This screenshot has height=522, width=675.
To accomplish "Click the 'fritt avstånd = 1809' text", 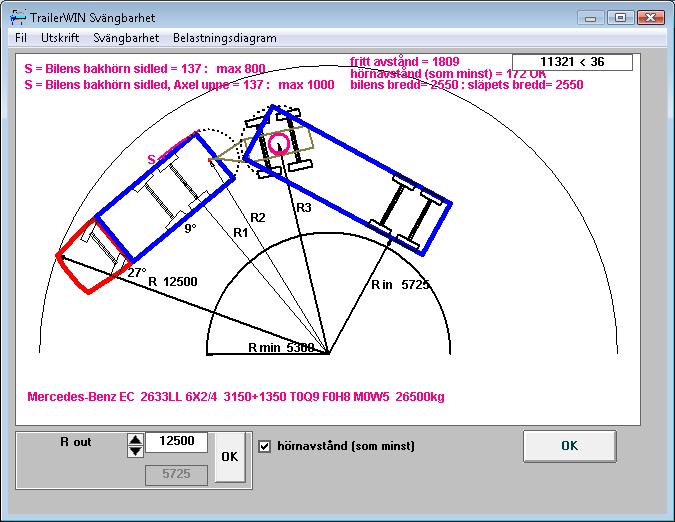I will 405,62.
